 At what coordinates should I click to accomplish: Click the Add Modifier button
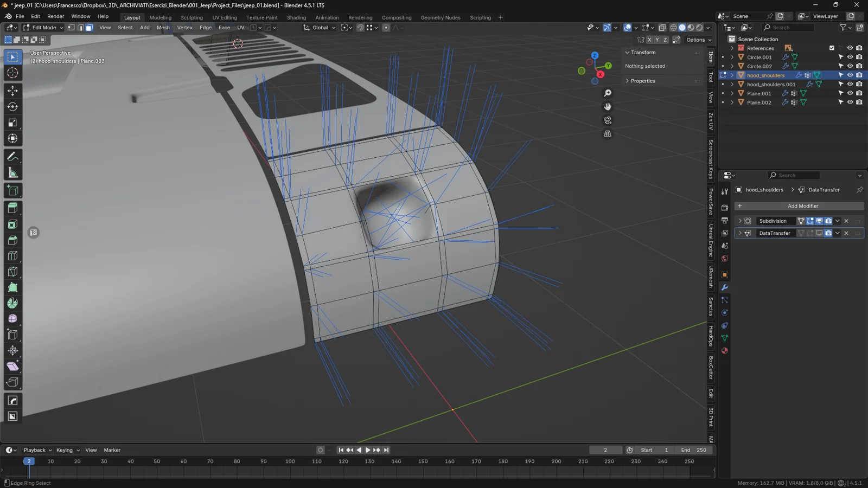(x=799, y=206)
